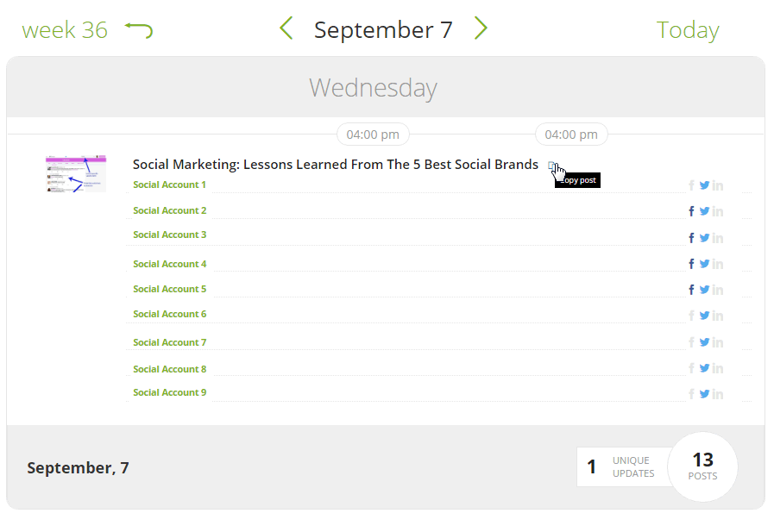774x532 pixels.
Task: Toggle the greyed Facebook icon for Social Account 6
Action: point(691,316)
